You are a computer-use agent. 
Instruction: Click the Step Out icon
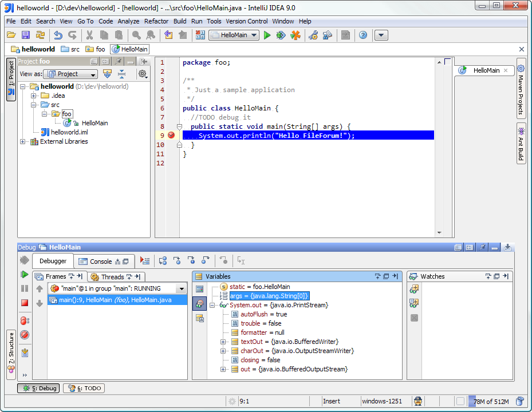coord(206,261)
